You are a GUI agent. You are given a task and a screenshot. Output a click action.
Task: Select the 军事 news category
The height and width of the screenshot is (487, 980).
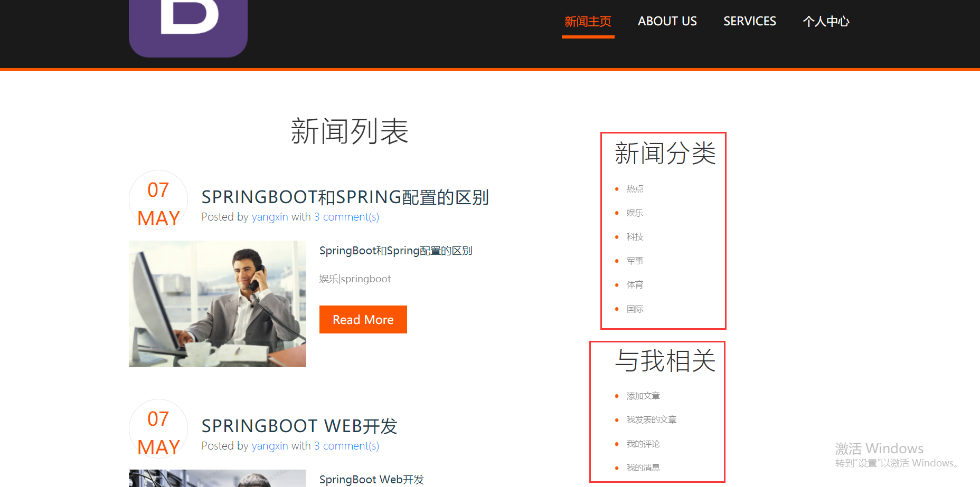click(635, 261)
